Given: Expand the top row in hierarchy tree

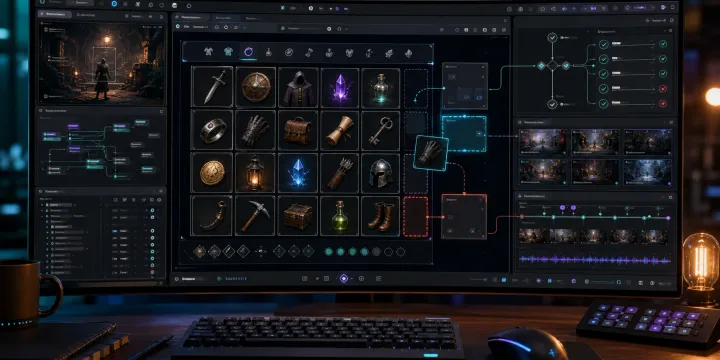Looking at the screenshot, I should click(x=42, y=204).
